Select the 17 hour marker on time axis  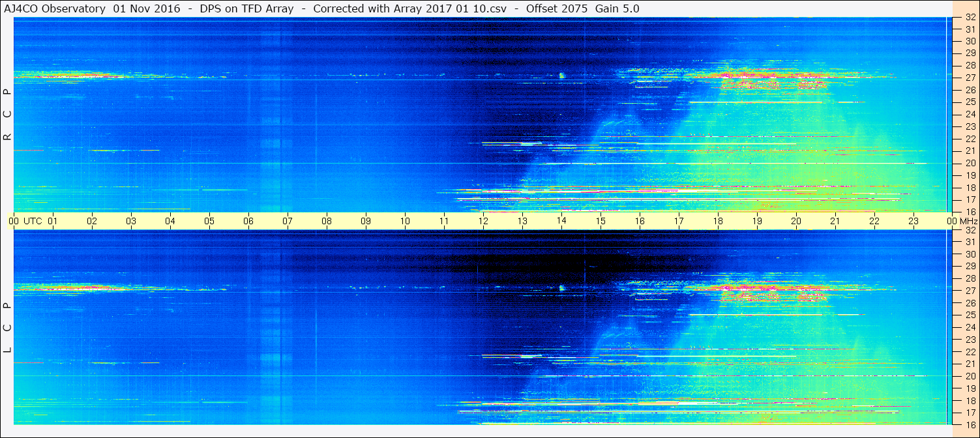click(679, 221)
